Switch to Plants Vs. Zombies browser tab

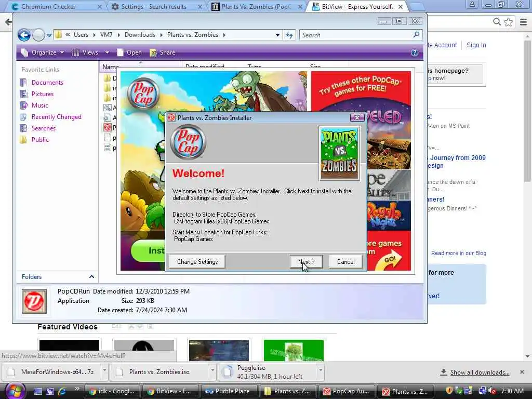coord(256,6)
